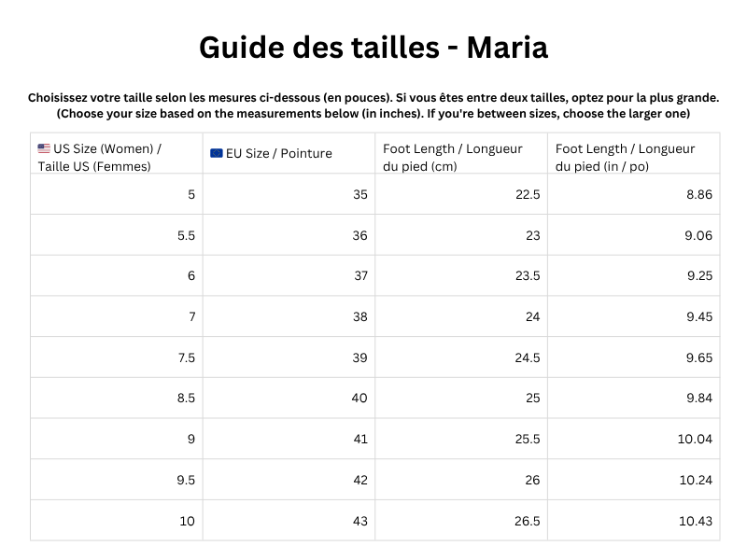Click the French instruction line starting 'Choisissez votre taille'

click(373, 97)
